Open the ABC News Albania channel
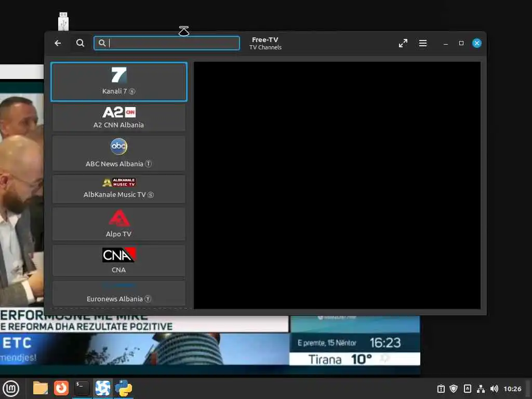 click(x=119, y=153)
